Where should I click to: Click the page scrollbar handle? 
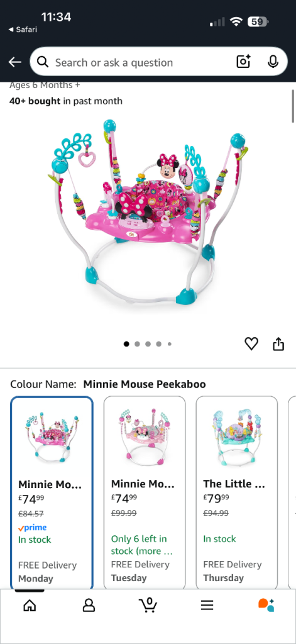pyautogui.click(x=293, y=106)
